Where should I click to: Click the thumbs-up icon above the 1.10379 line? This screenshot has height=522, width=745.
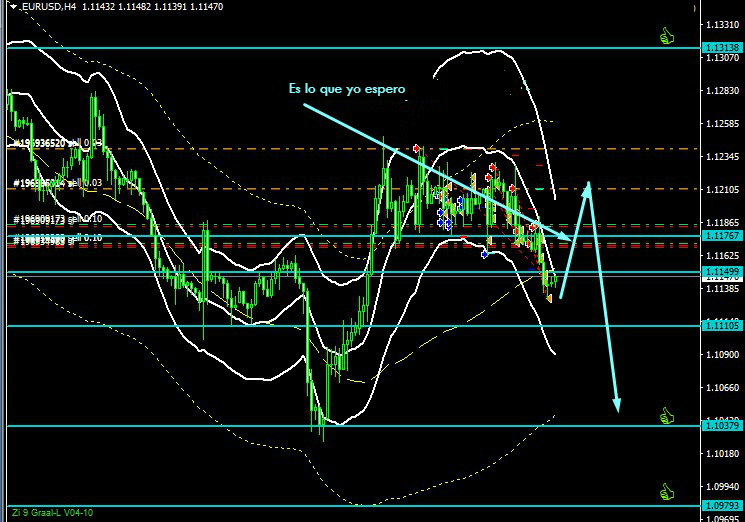[x=667, y=415]
